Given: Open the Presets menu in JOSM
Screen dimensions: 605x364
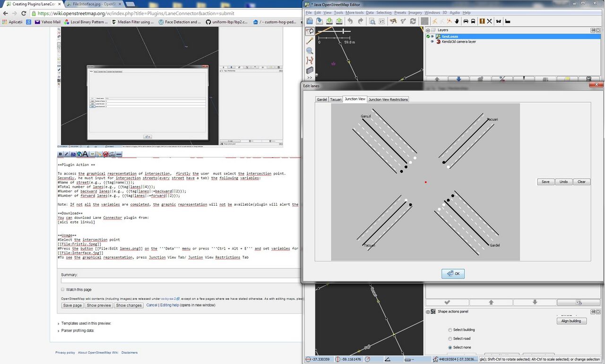Looking at the screenshot, I should pyautogui.click(x=400, y=13).
